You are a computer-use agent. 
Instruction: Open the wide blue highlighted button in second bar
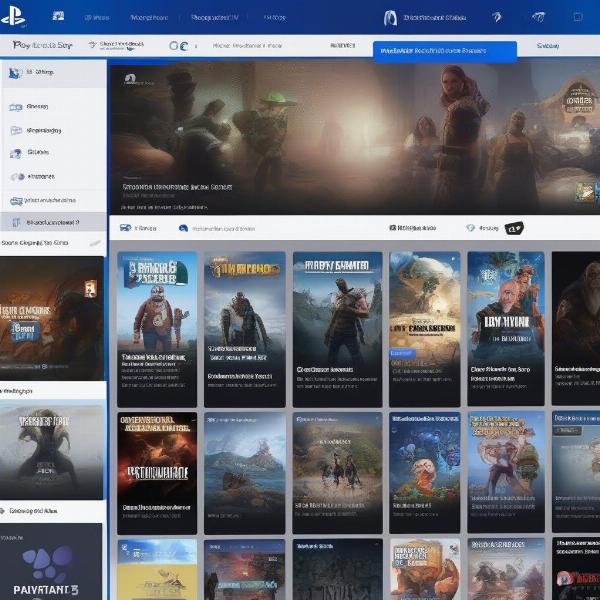445,51
